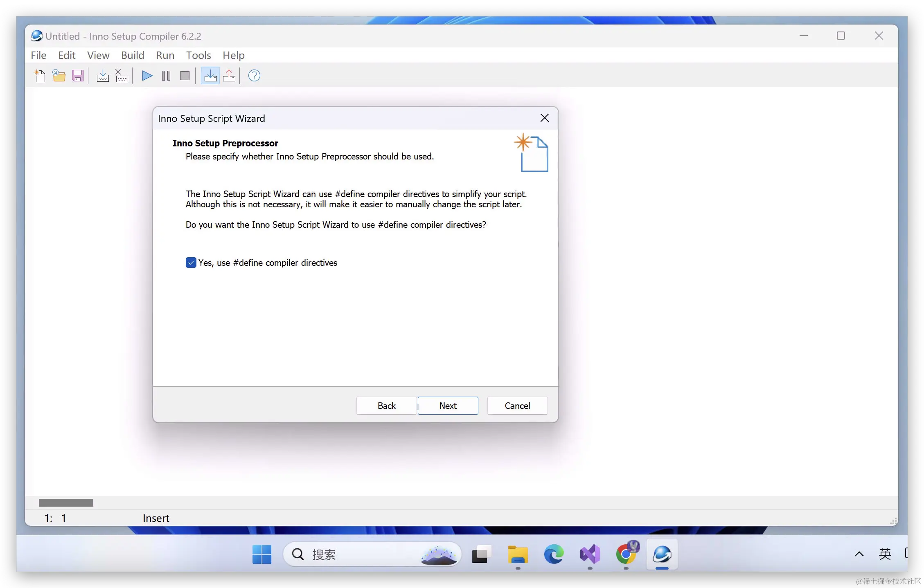924x588 pixels.
Task: Open the Run menu
Action: (x=165, y=55)
